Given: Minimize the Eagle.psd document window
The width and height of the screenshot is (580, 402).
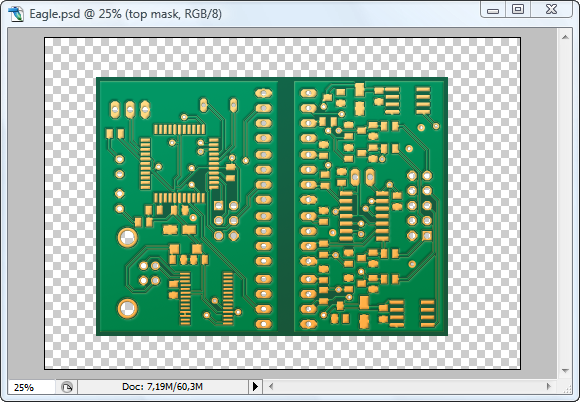Looking at the screenshot, I should 492,10.
